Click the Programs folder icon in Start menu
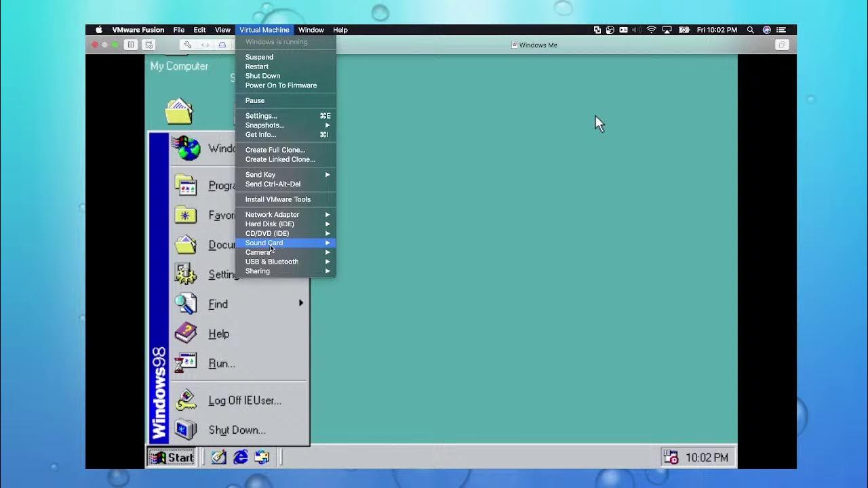 186,185
